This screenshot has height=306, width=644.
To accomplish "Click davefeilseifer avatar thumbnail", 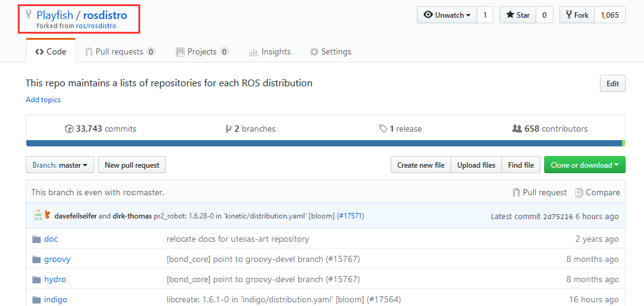I will pyautogui.click(x=38, y=215).
